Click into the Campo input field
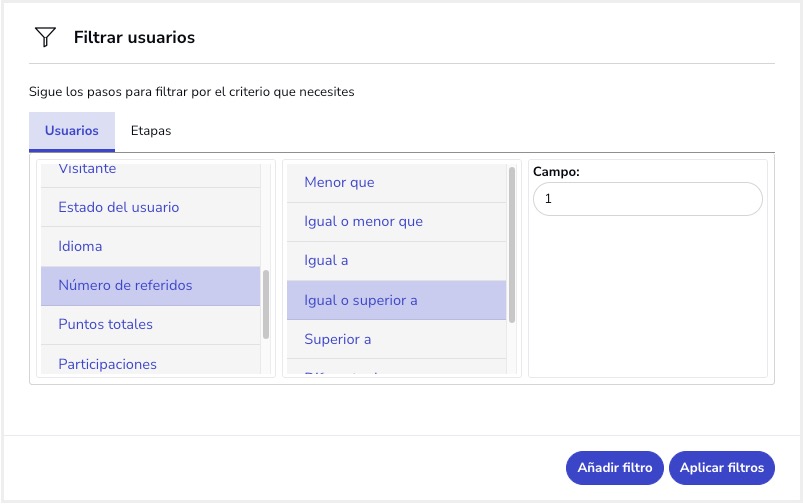 (647, 199)
